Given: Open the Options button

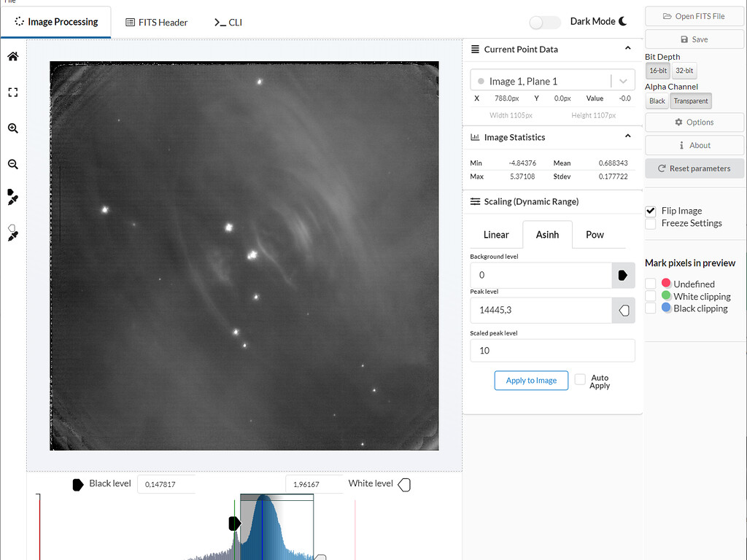Looking at the screenshot, I should (x=694, y=122).
